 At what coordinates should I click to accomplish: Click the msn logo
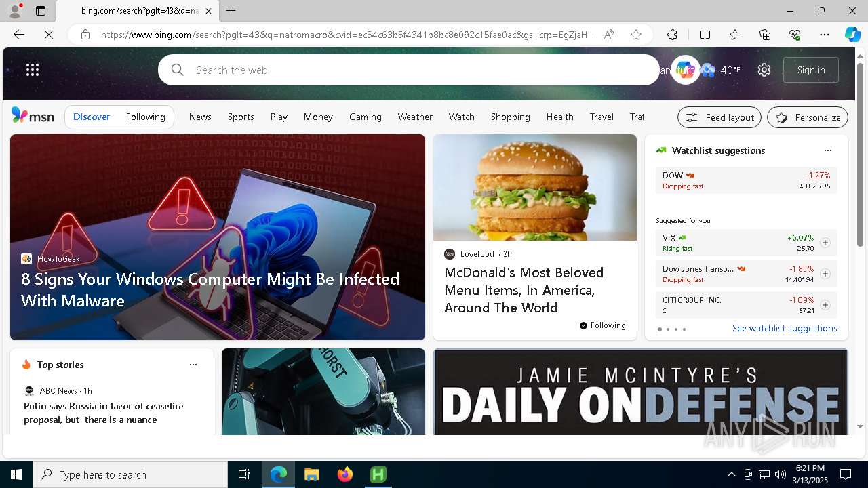pos(33,116)
